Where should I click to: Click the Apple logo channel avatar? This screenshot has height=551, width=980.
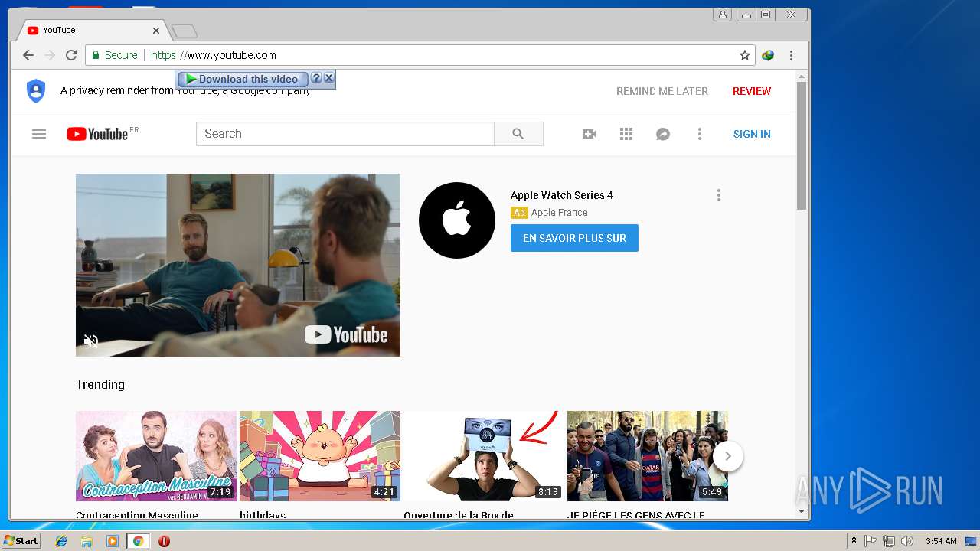[457, 220]
